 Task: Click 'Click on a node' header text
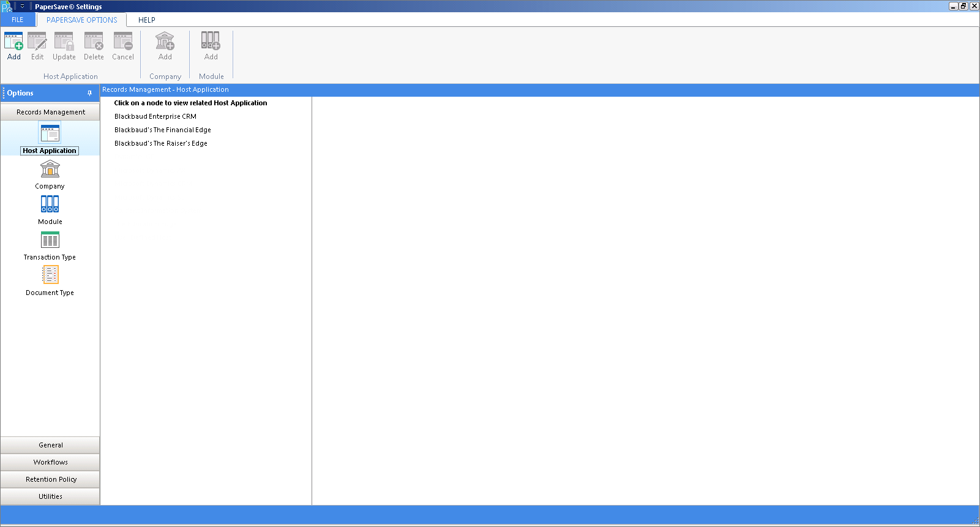190,103
